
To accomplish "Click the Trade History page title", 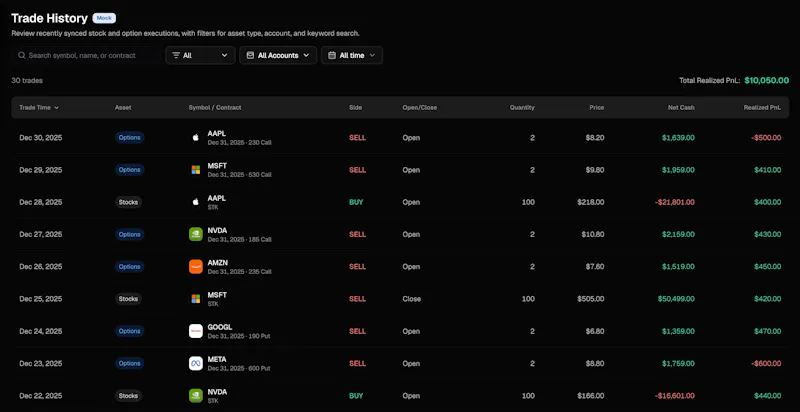I will 49,18.
